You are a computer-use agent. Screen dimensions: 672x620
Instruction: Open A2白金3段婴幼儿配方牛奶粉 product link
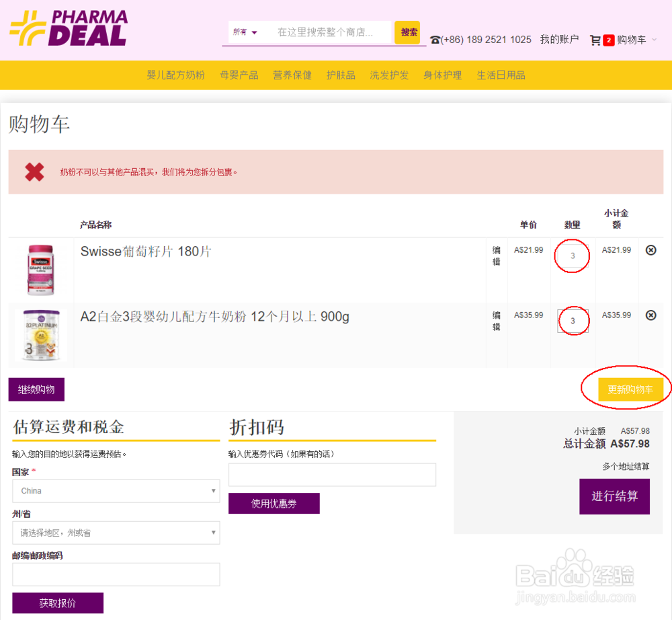click(215, 317)
